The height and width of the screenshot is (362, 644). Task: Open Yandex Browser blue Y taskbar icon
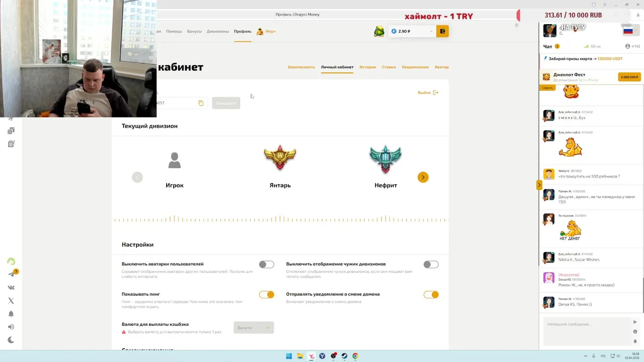[322, 356]
